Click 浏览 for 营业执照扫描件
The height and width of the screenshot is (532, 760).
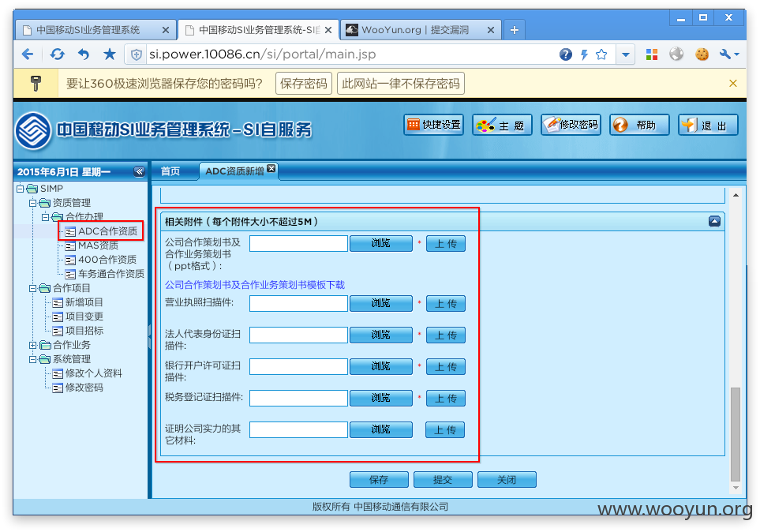[381, 304]
